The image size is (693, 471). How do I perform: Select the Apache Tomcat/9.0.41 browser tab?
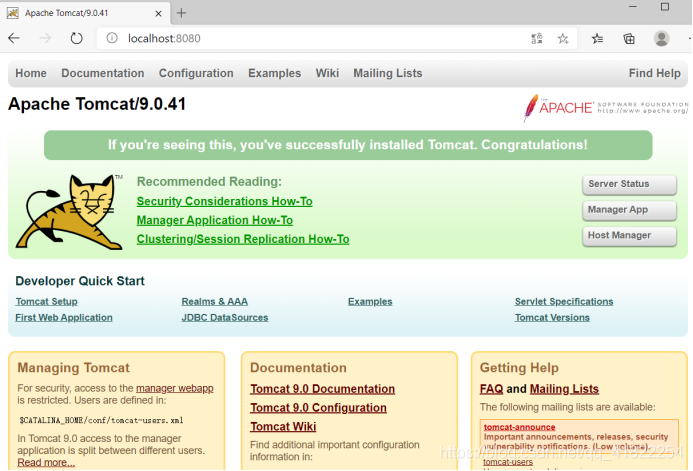point(85,13)
